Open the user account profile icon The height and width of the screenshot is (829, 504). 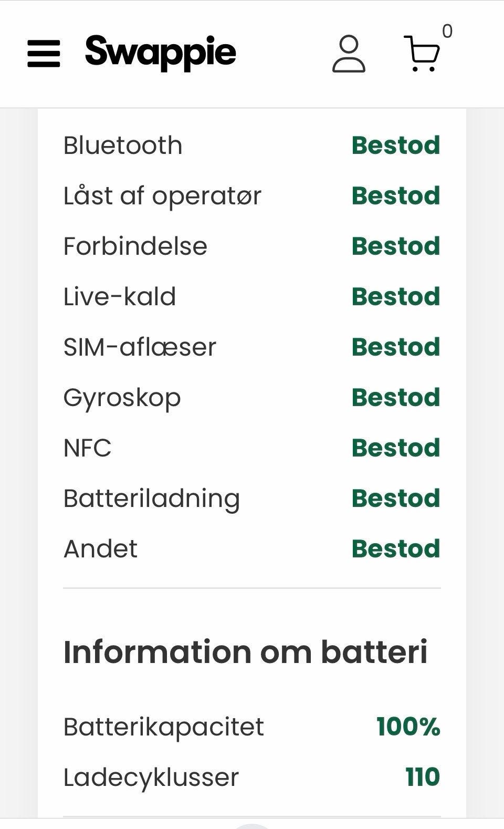click(349, 54)
